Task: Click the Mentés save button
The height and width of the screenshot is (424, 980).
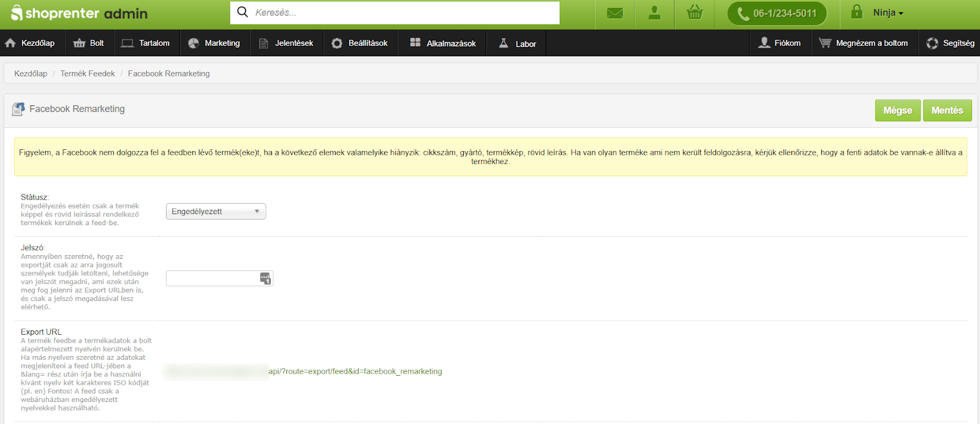Action: tap(947, 110)
